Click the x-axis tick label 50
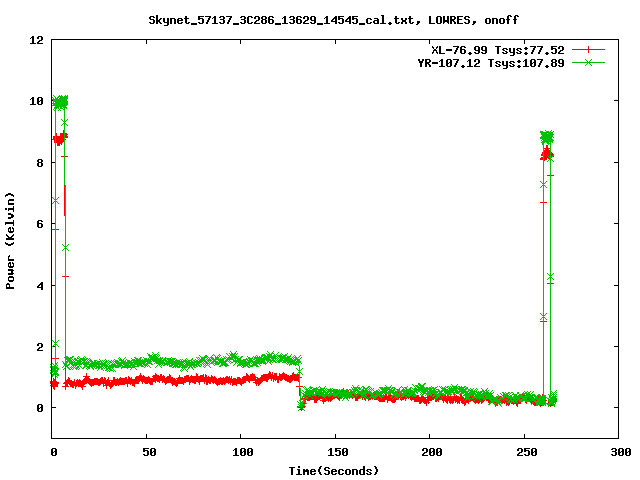Screen dimensions: 640x480 click(149, 452)
